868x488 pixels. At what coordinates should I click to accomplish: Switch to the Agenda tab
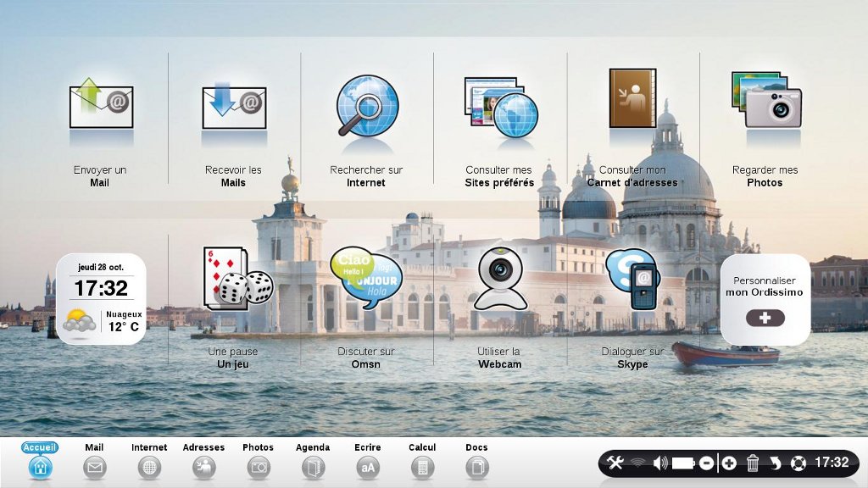[x=314, y=466]
